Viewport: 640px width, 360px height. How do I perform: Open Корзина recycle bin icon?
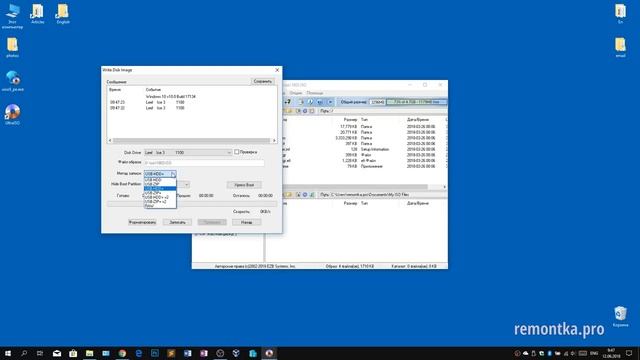620,316
